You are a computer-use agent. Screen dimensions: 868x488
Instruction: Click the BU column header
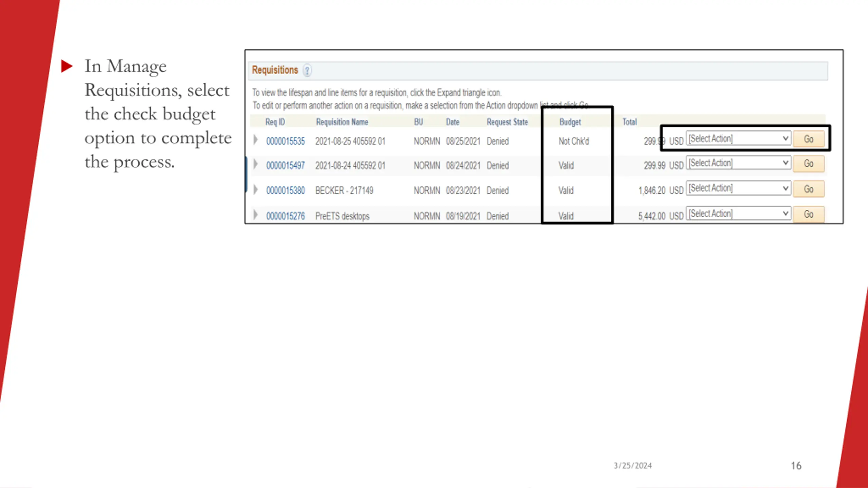coord(418,122)
